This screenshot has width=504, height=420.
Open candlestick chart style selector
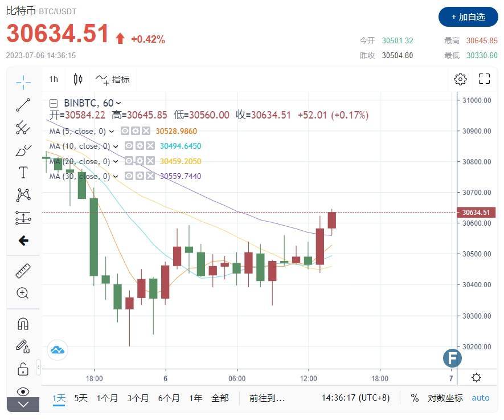pyautogui.click(x=78, y=79)
